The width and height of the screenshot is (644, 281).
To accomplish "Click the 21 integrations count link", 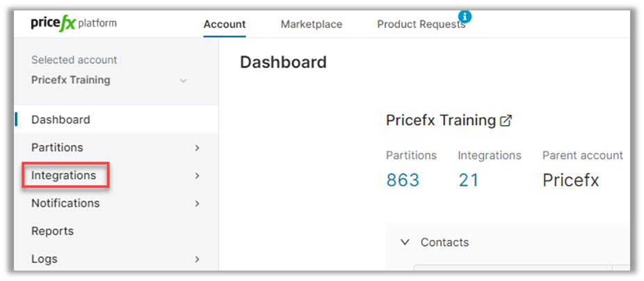I will 469,181.
